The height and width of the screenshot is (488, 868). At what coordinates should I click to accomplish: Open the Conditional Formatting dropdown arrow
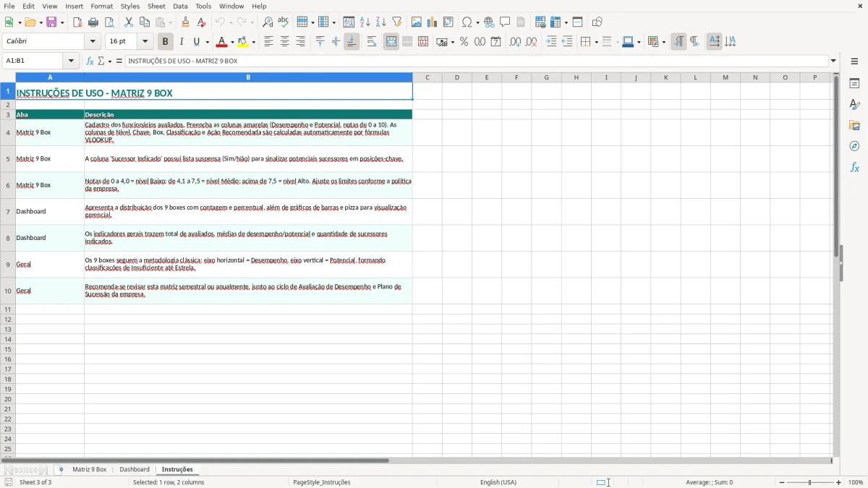point(663,42)
